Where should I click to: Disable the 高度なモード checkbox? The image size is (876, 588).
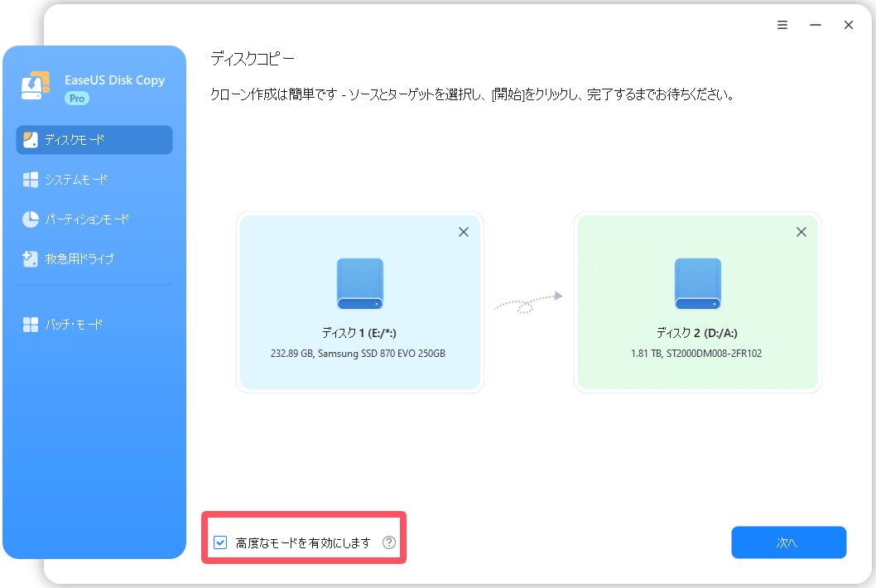(219, 542)
